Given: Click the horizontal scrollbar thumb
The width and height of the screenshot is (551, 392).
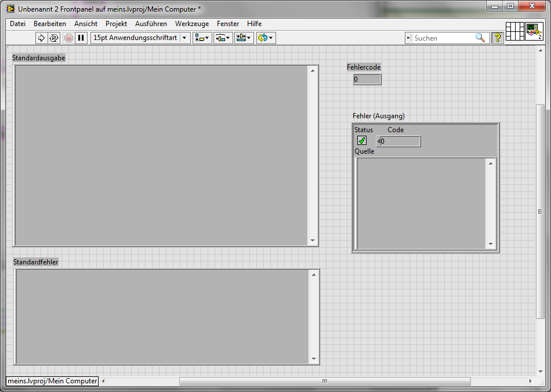Looking at the screenshot, I should [x=325, y=381].
